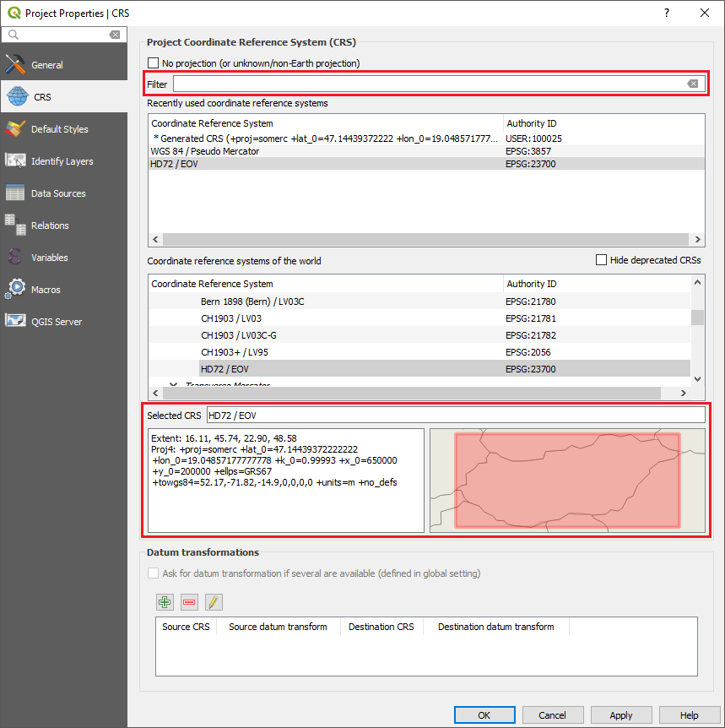Viewport: 725px width, 728px height.
Task: Click the pencil edit datum transformation icon
Action: click(x=214, y=602)
